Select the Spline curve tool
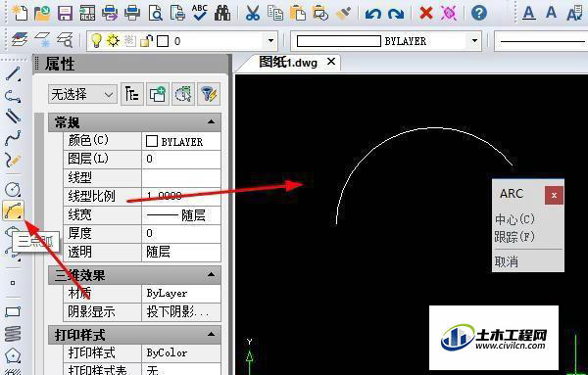588x375 pixels. tap(13, 138)
